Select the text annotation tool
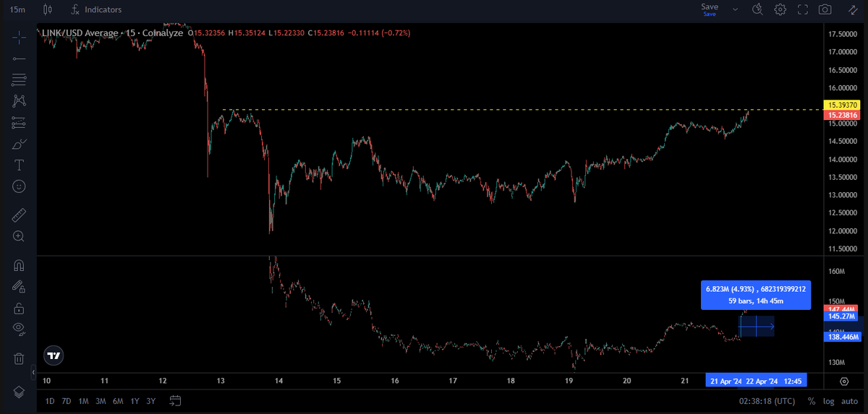 19,165
